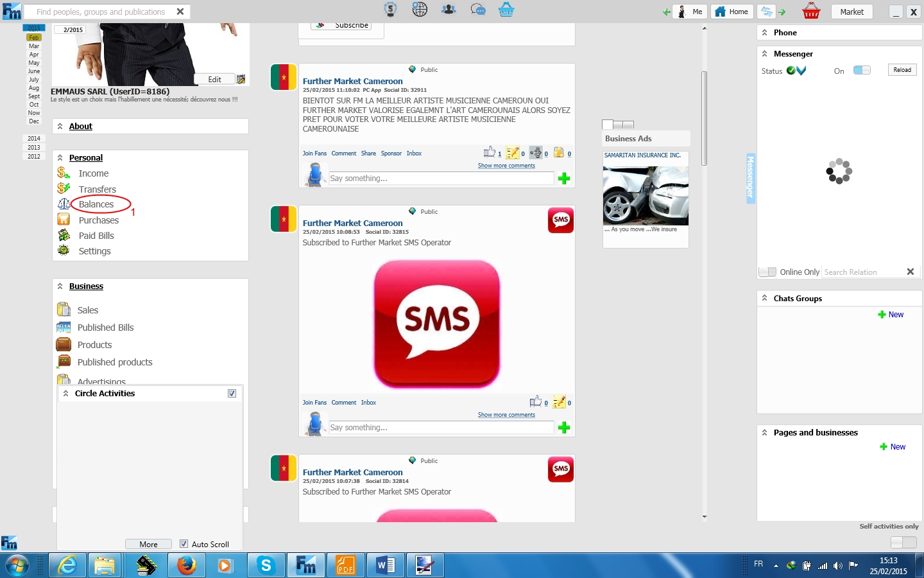The width and height of the screenshot is (924, 578).
Task: Collapse the Pages and businesses chevron
Action: pyautogui.click(x=764, y=432)
